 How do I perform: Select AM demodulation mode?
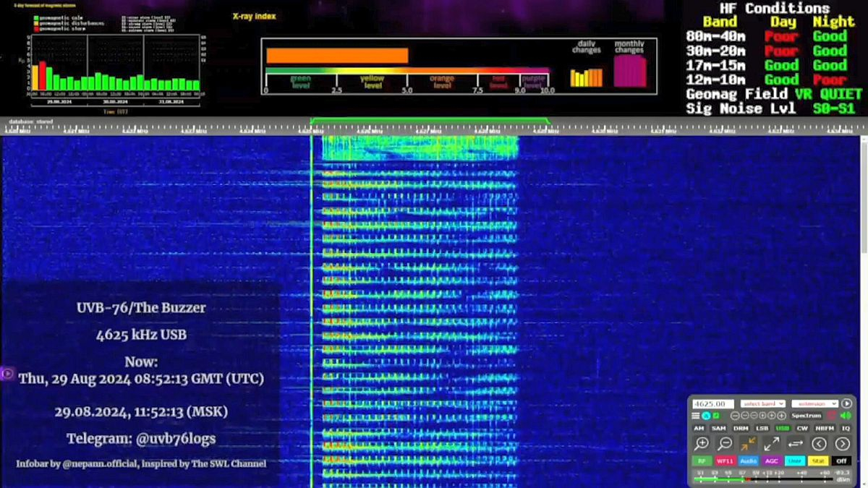pyautogui.click(x=699, y=428)
